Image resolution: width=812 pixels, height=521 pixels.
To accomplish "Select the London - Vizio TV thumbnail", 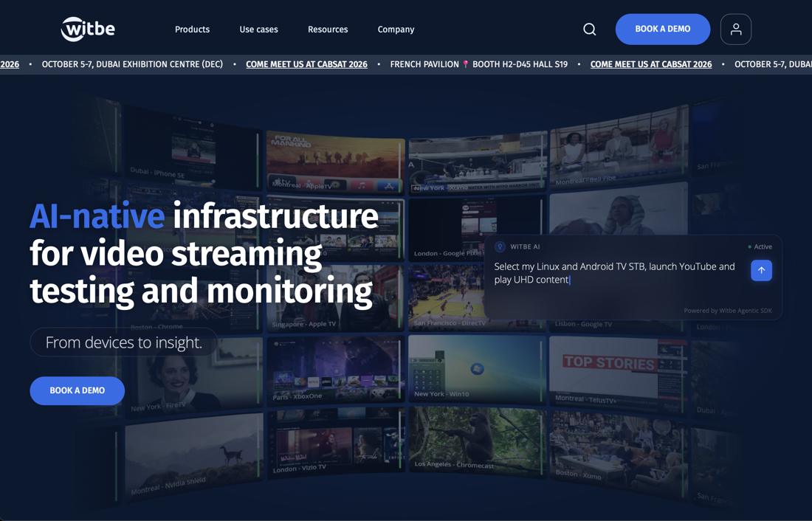I will (336, 443).
